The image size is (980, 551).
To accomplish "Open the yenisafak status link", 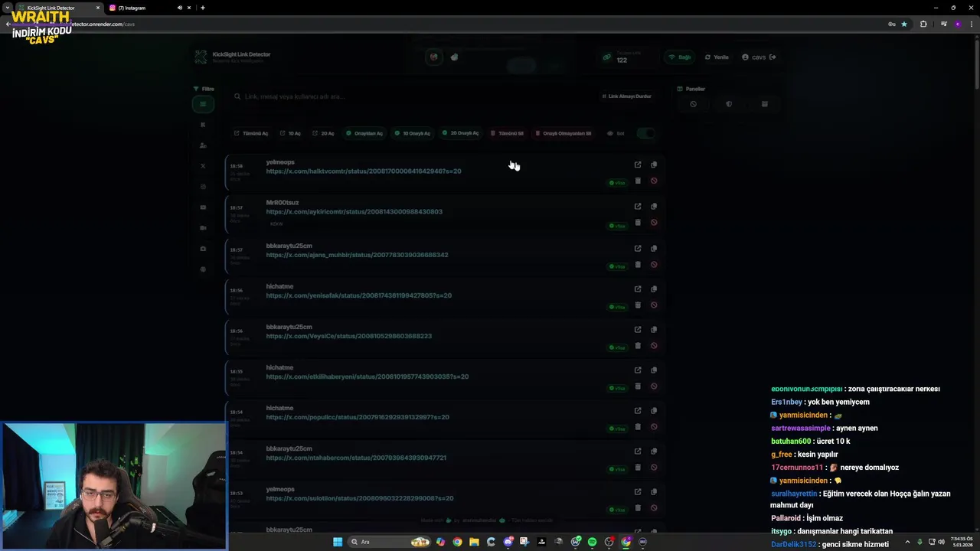I will click(x=359, y=295).
